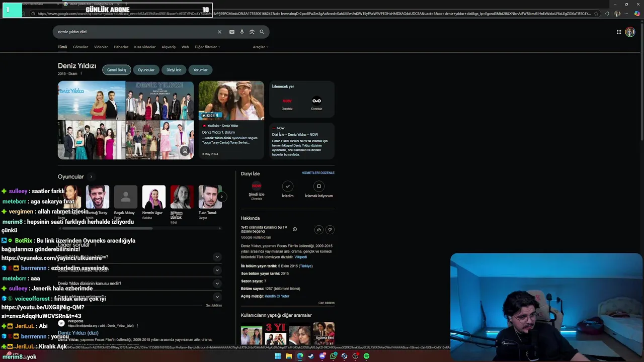The width and height of the screenshot is (644, 362).
Task: Open the Google account avatar
Action: (x=630, y=32)
